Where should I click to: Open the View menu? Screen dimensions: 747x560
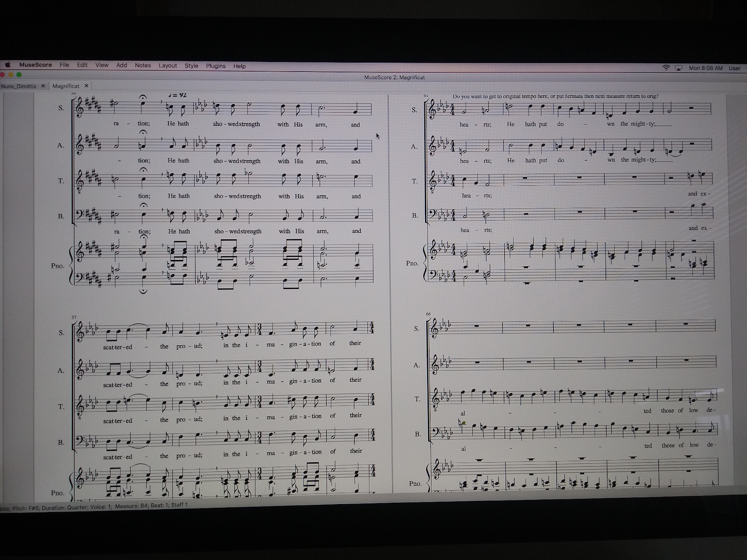point(102,65)
